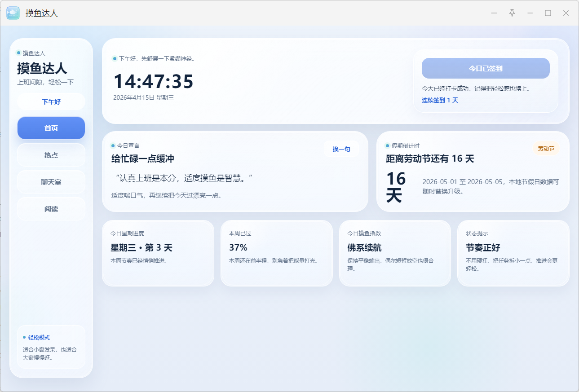The height and width of the screenshot is (392, 579).
Task: Close the 摸鱼达人 window
Action: tap(566, 13)
